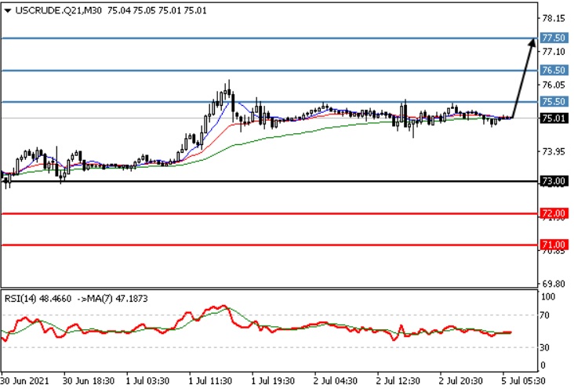Select the 2 Jul 12:30 time label
574x392 pixels.
(x=398, y=381)
